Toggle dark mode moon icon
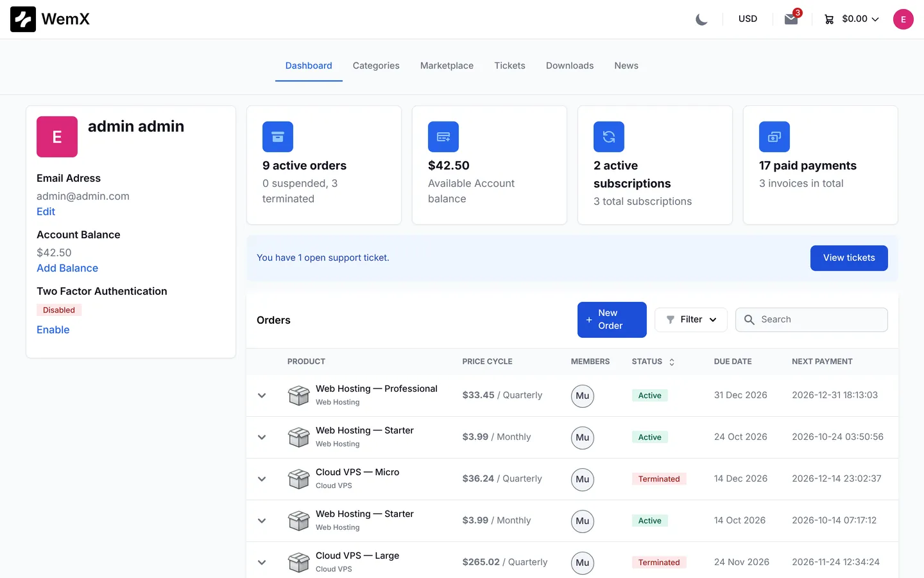The width and height of the screenshot is (924, 578). [x=701, y=19]
